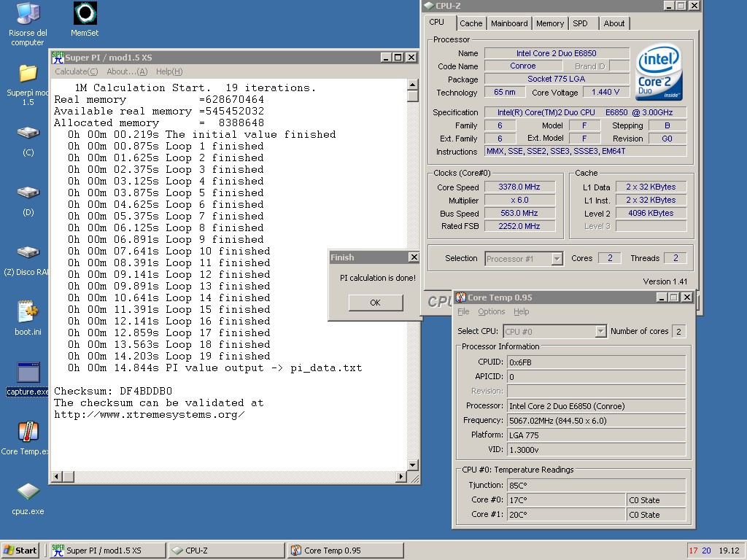
Task: Open the Superpi mod 1.5 folder icon
Action: tap(28, 85)
